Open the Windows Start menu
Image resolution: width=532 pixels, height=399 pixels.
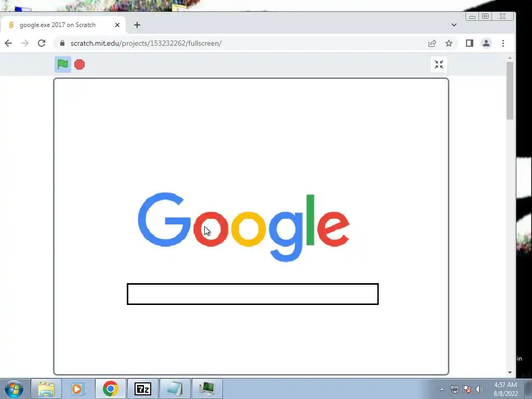click(14, 389)
